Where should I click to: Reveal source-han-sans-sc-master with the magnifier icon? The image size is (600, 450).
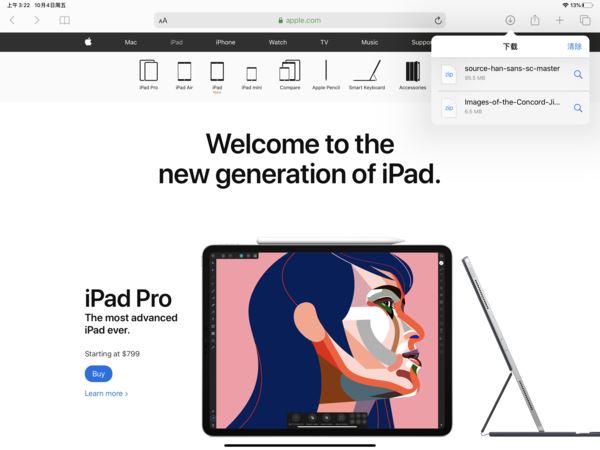pyautogui.click(x=578, y=74)
